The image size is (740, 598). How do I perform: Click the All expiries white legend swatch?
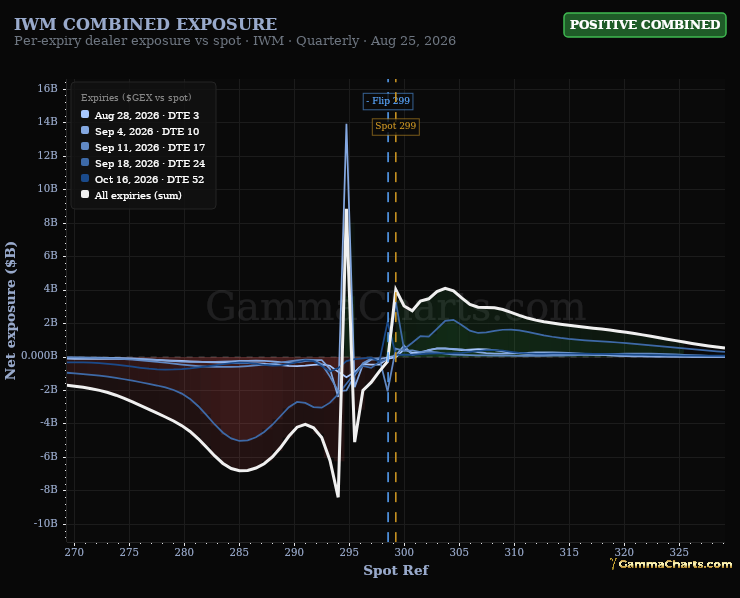coord(85,194)
